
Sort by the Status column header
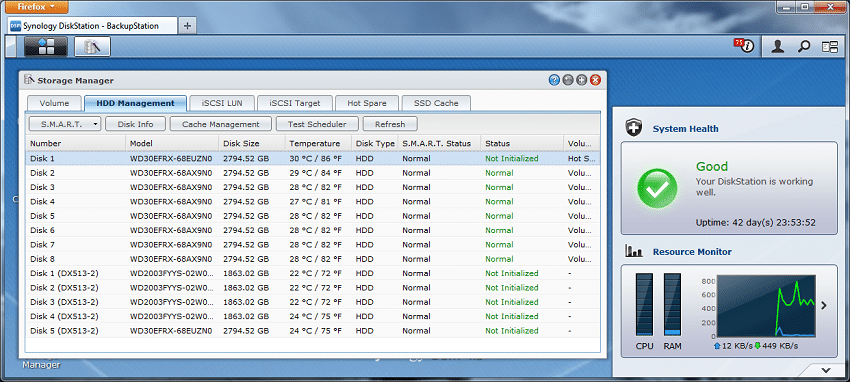522,144
